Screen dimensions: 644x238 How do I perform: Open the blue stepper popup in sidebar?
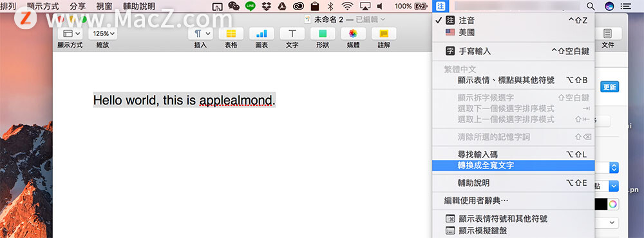click(x=614, y=168)
